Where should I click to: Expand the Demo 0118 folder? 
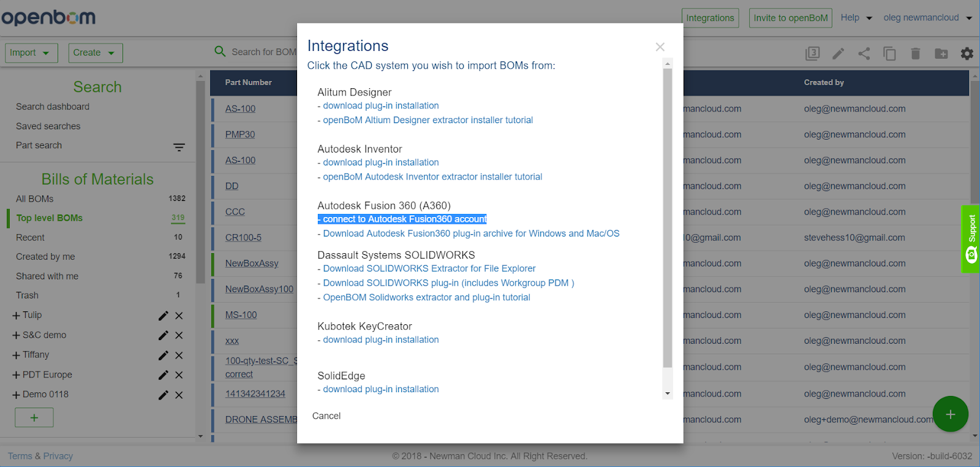click(x=16, y=395)
